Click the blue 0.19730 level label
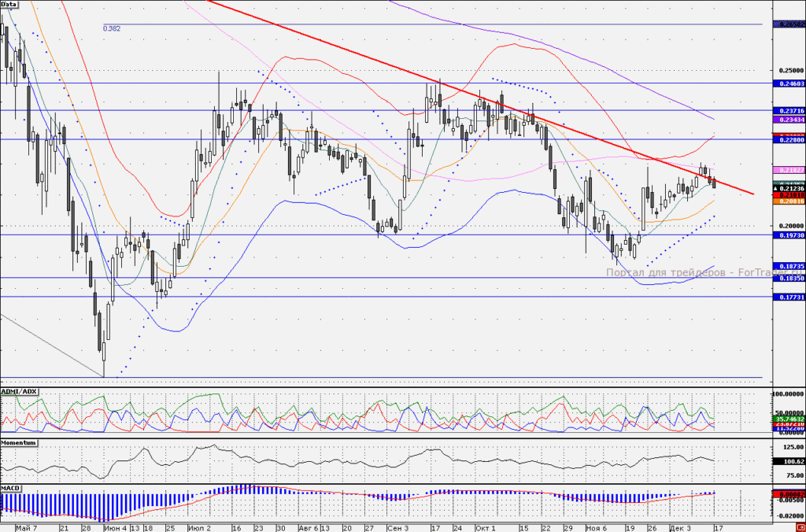Viewport: 806px width, 532px height. tap(789, 235)
